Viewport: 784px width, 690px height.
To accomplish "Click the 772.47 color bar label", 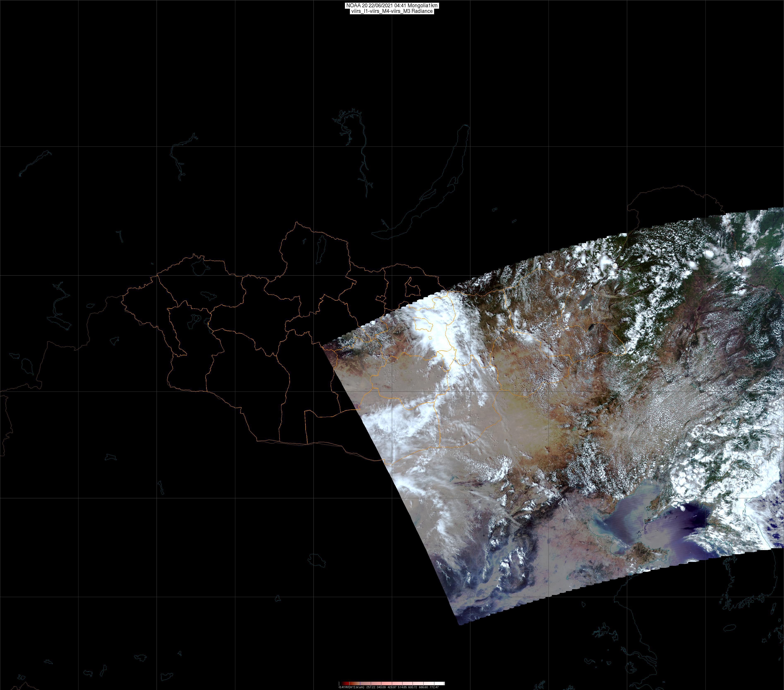I will coord(434,687).
